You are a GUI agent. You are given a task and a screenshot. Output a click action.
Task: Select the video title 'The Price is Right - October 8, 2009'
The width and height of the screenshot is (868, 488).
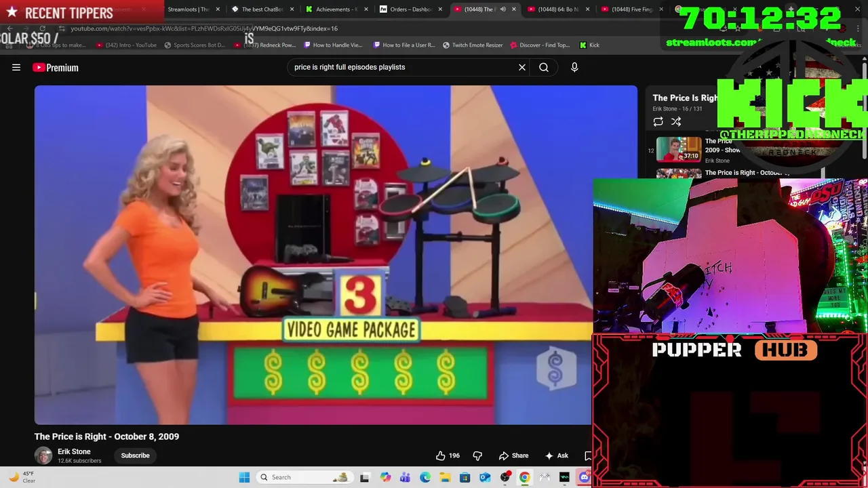tap(106, 436)
